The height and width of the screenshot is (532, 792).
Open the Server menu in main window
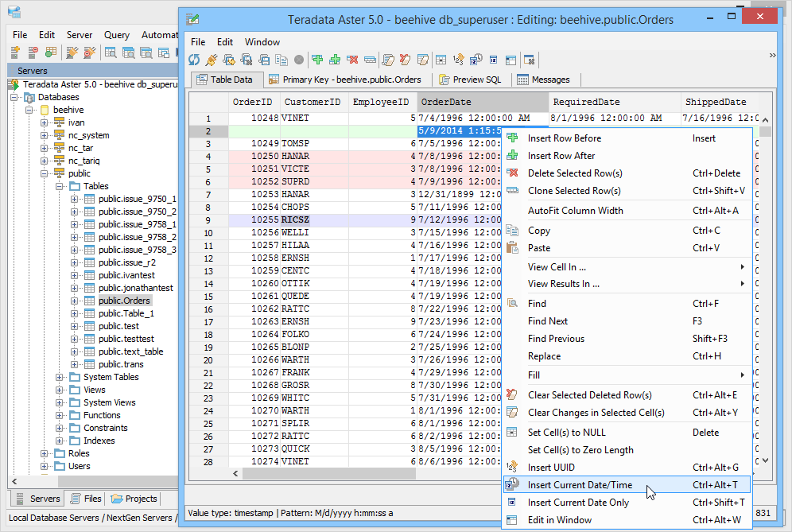pyautogui.click(x=80, y=35)
